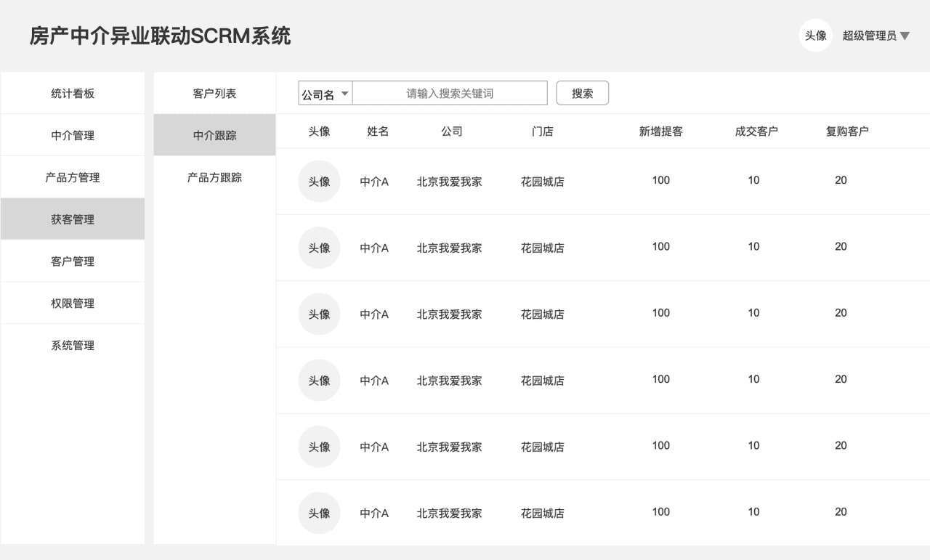
Task: Switch to the 产品方跟踪 submenu
Action: pyautogui.click(x=214, y=178)
